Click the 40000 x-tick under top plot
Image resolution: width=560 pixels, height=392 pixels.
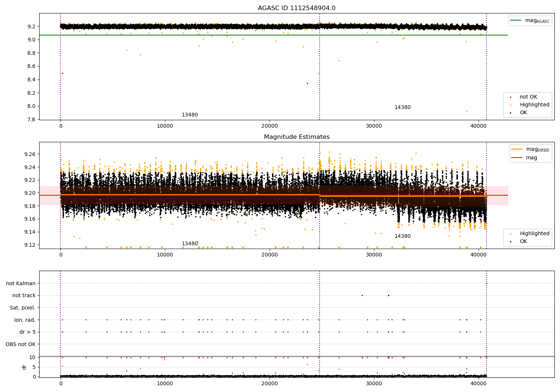click(x=479, y=126)
